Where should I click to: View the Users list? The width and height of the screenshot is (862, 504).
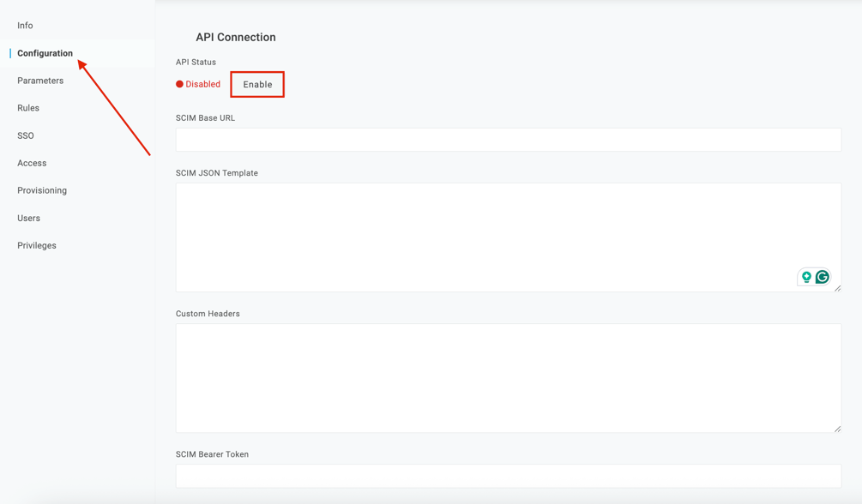(x=28, y=217)
